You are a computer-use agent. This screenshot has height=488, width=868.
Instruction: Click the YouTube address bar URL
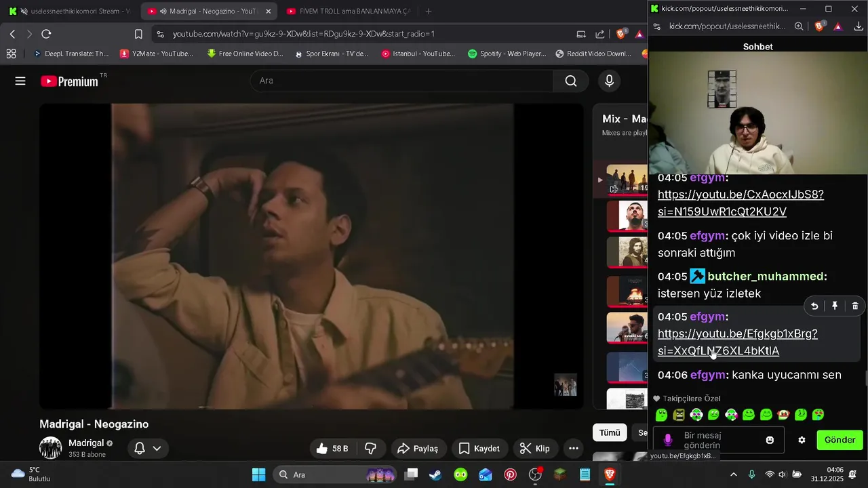pyautogui.click(x=303, y=34)
